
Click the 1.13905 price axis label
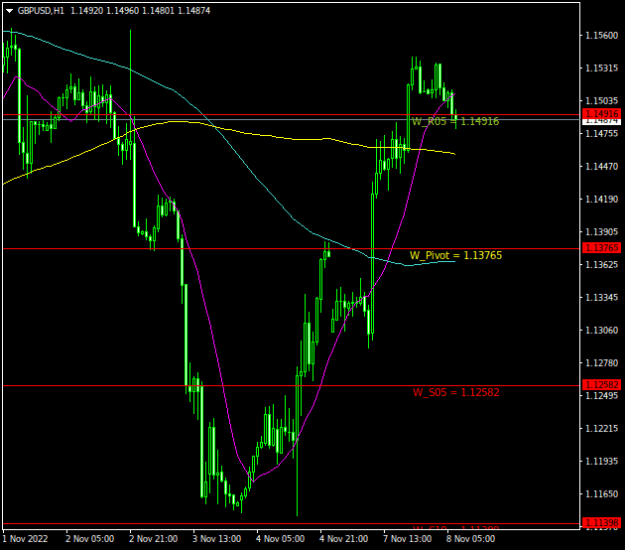(x=601, y=232)
